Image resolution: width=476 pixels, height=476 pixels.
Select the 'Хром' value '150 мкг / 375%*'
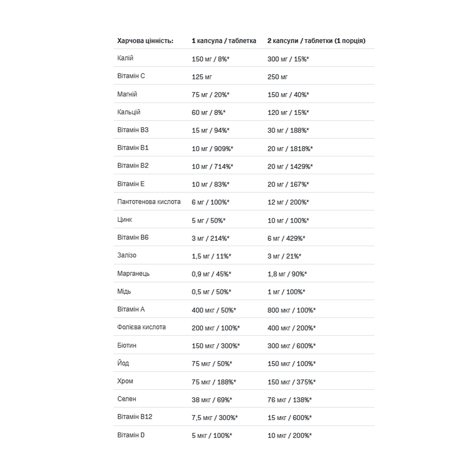pos(291,382)
